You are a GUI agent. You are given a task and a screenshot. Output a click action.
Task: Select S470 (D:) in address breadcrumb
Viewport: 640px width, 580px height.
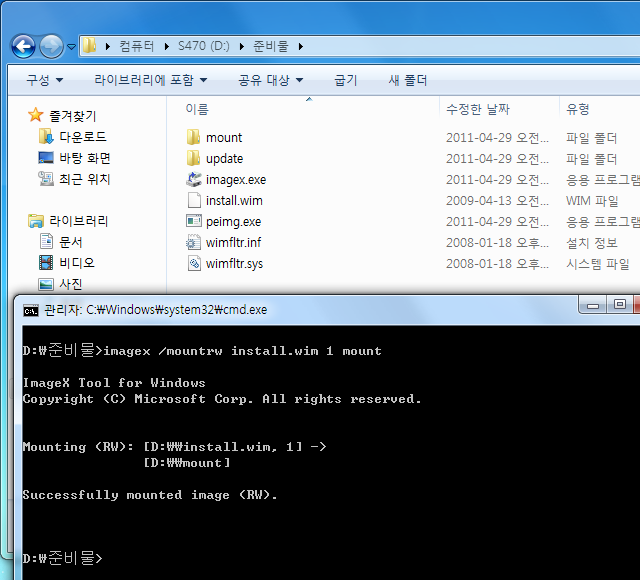click(204, 46)
